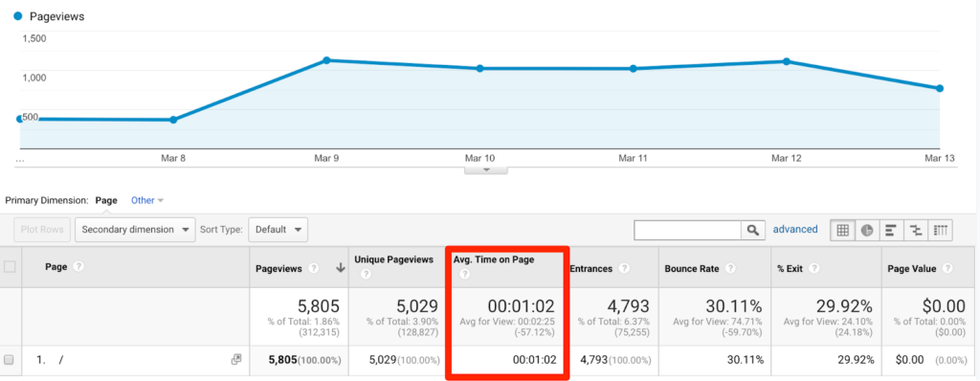Click the Mar 9 data point on chart
980x381 pixels.
pos(326,60)
